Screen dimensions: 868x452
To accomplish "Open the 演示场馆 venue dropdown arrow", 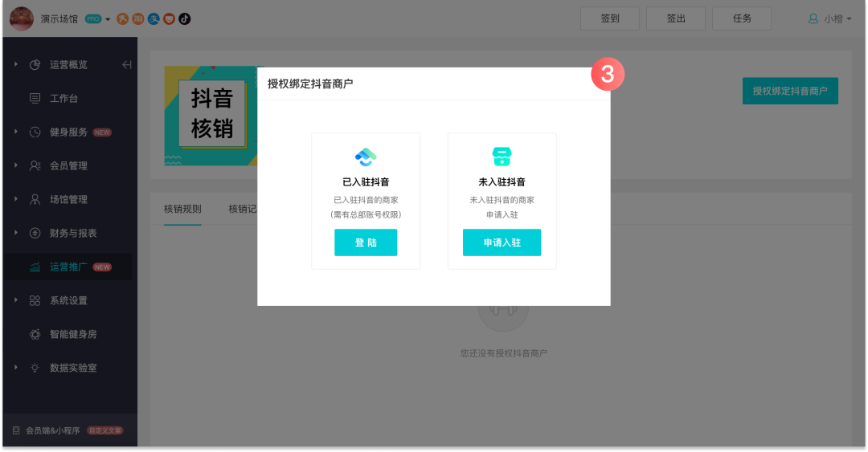I will click(108, 19).
